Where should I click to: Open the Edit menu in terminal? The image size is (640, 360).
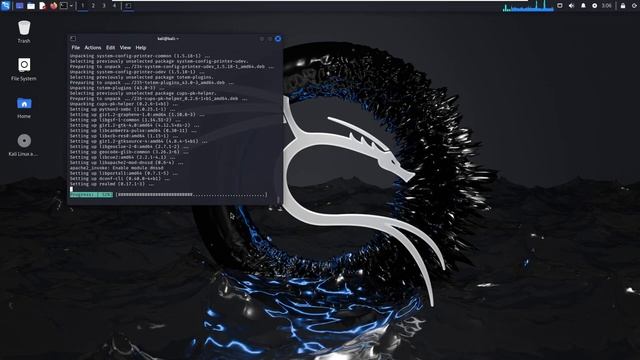[110, 48]
